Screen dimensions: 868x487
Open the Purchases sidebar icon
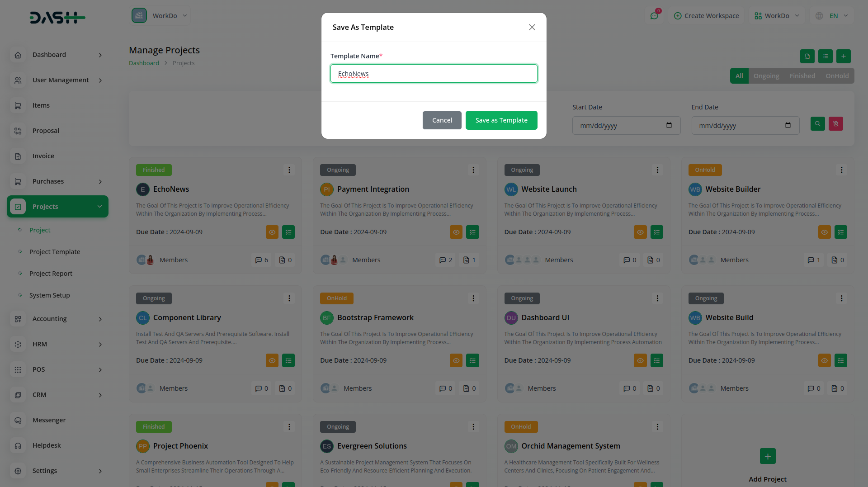click(18, 181)
